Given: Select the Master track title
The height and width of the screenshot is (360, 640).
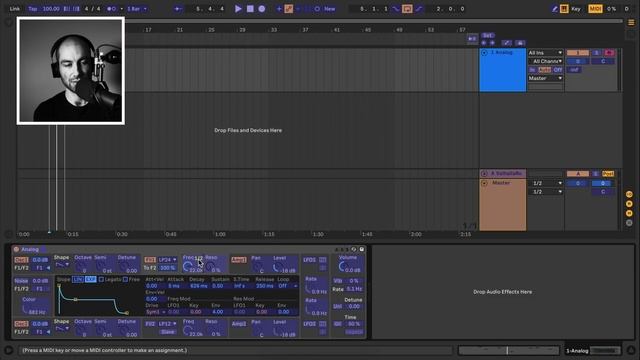Looking at the screenshot, I should tap(501, 183).
